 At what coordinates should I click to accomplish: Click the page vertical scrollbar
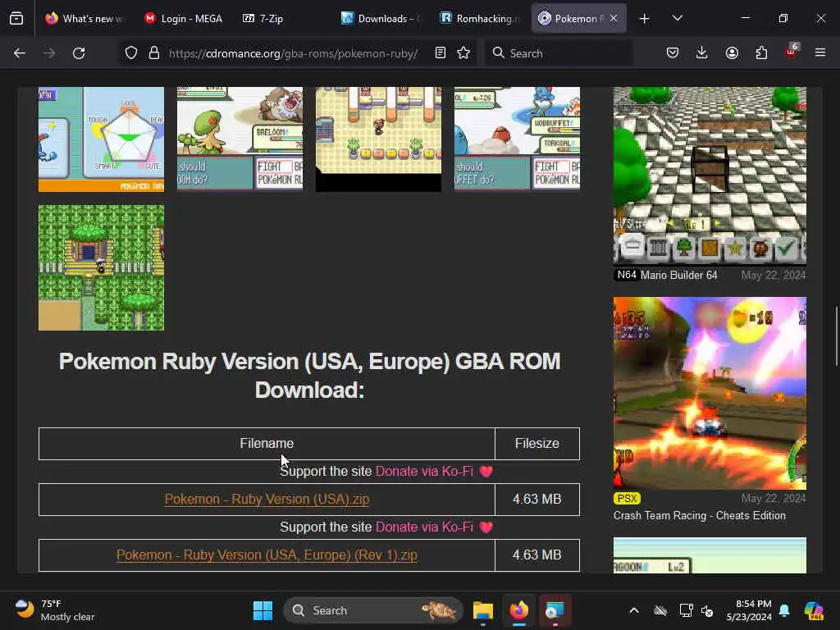(836, 336)
